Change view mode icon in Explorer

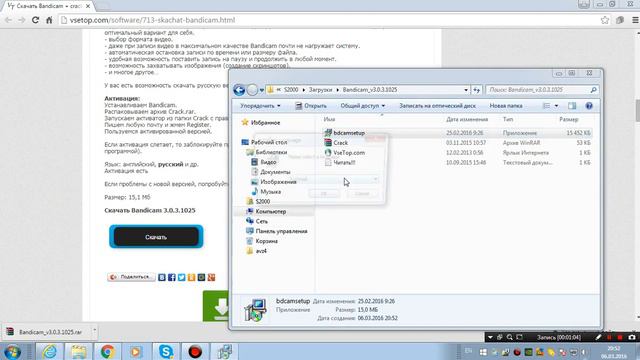tap(546, 106)
